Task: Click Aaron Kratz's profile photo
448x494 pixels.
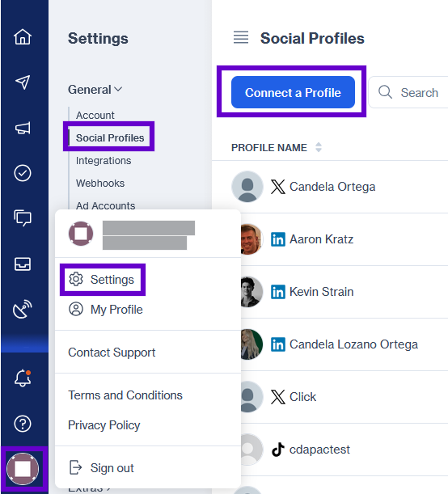Action: tap(251, 239)
